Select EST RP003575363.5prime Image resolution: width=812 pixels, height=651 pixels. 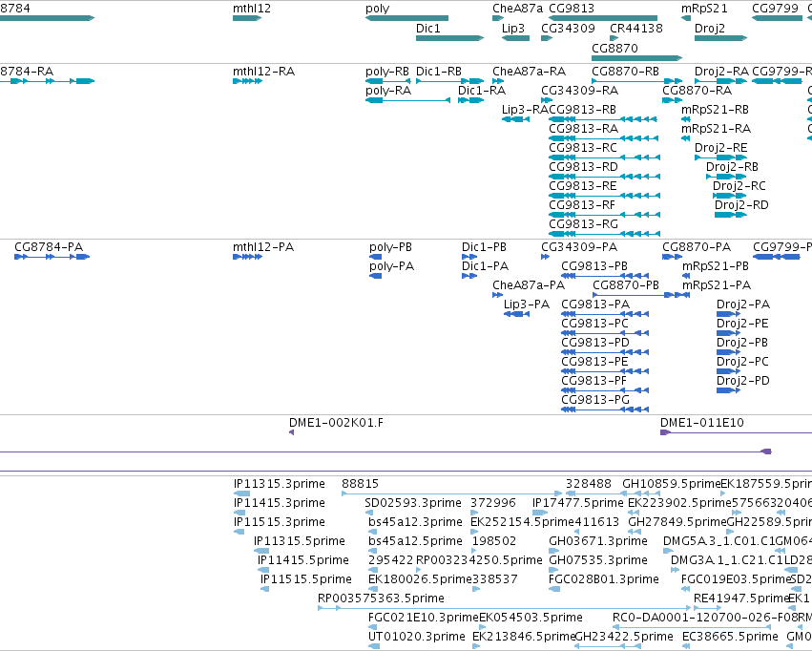tap(381, 598)
